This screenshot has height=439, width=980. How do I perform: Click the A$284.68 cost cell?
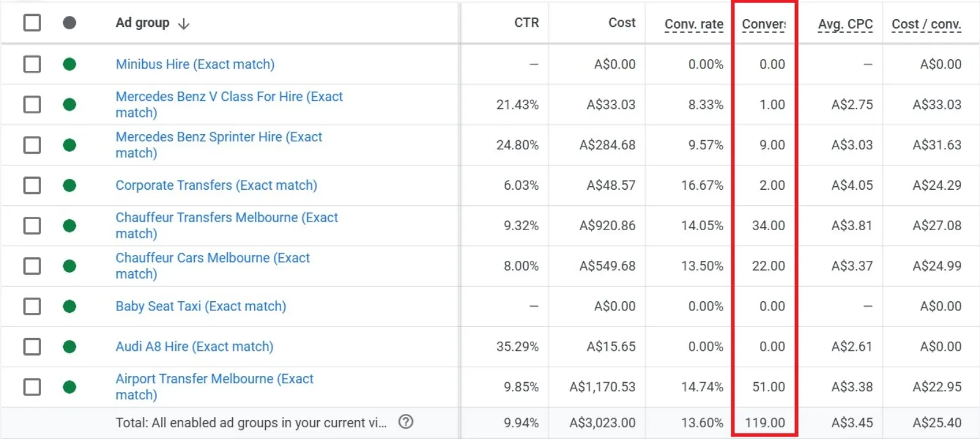click(x=608, y=145)
